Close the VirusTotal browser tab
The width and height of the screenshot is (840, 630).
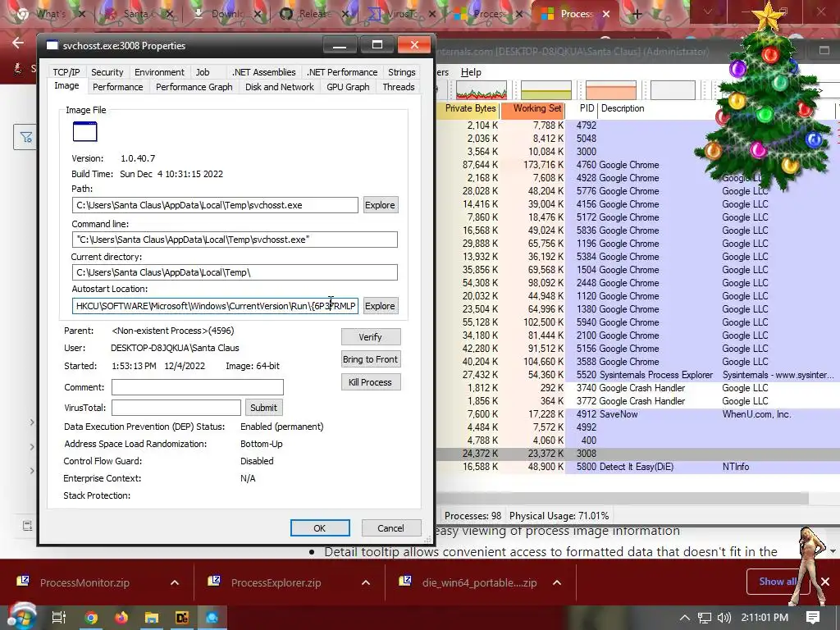pyautogui.click(x=431, y=14)
